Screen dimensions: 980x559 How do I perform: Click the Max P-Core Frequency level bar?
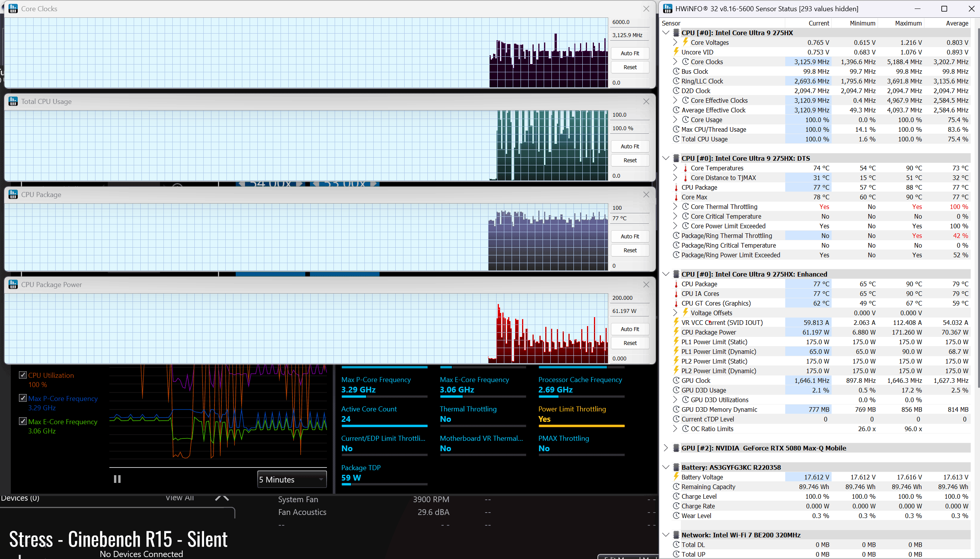pos(384,397)
